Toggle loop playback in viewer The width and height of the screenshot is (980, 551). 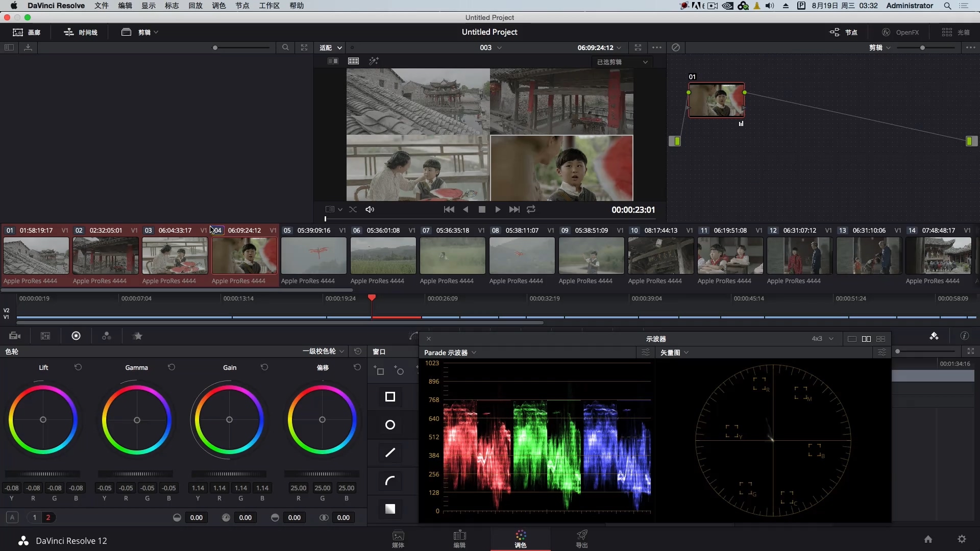(531, 209)
